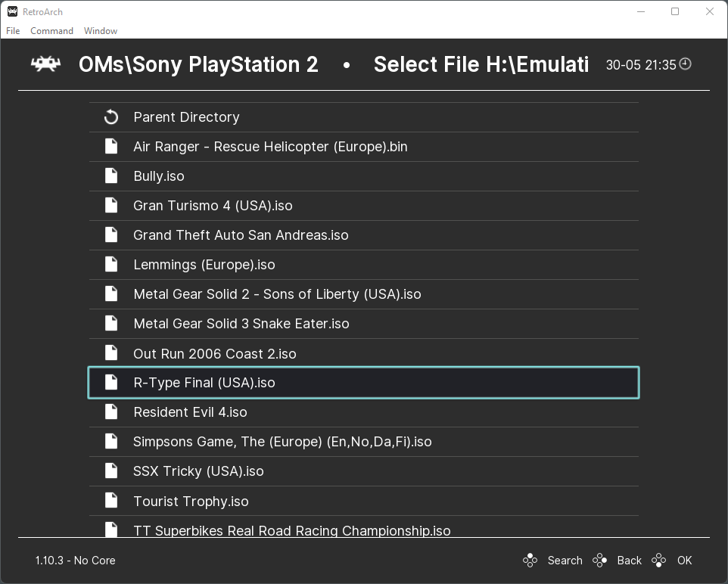Viewport: 728px width, 584px height.
Task: Click file icon beside R-Type Final (USA).iso
Action: pos(111,383)
